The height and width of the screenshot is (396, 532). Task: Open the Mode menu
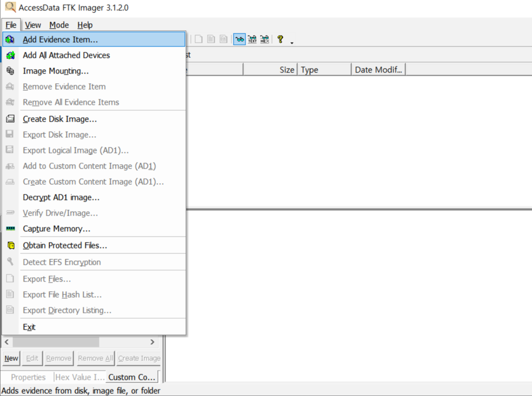click(59, 25)
